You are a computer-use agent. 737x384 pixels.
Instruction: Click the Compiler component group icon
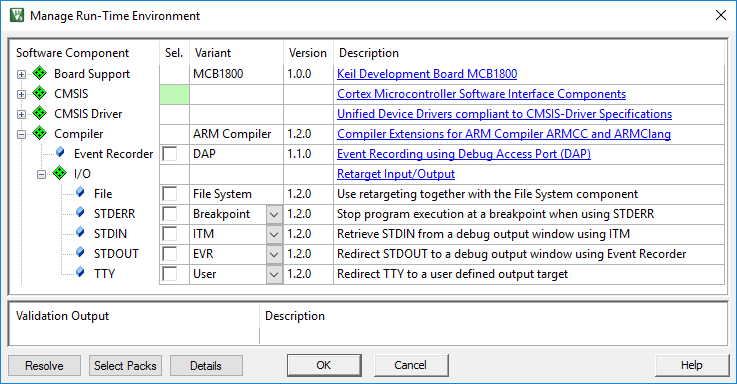pos(39,133)
